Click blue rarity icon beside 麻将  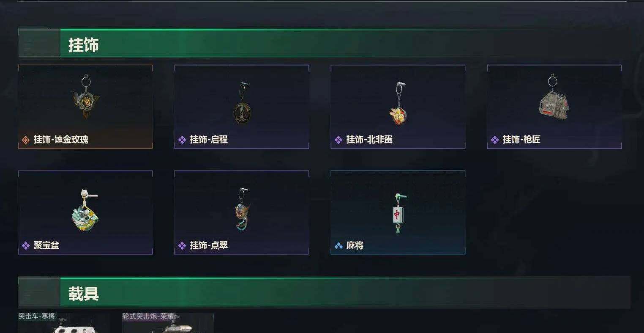[x=338, y=245]
